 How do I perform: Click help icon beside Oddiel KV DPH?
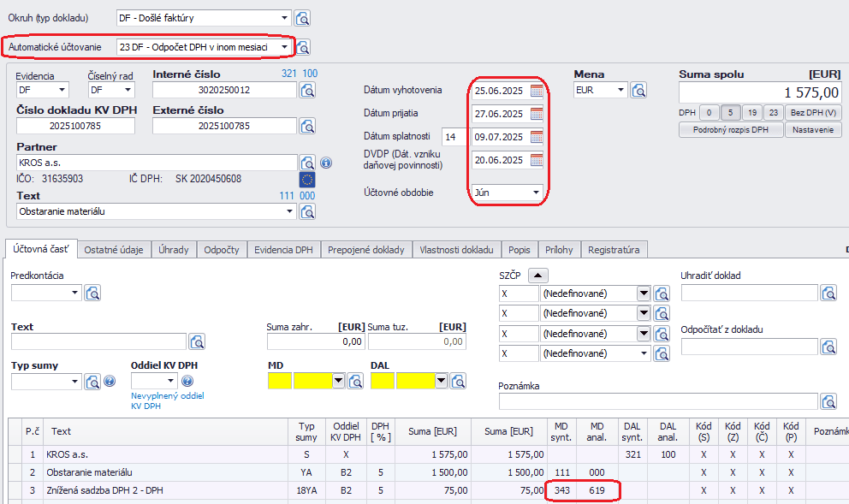187,382
